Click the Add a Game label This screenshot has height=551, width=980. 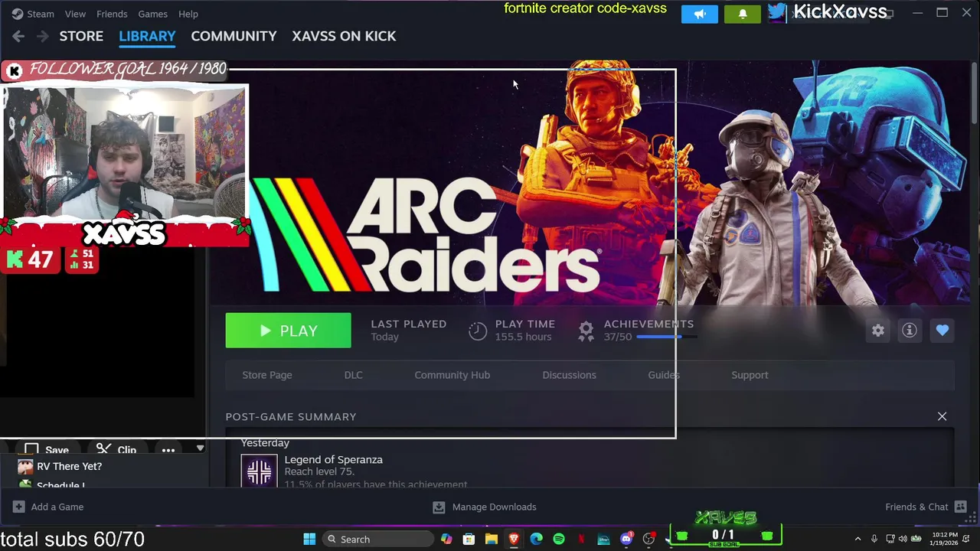(57, 507)
